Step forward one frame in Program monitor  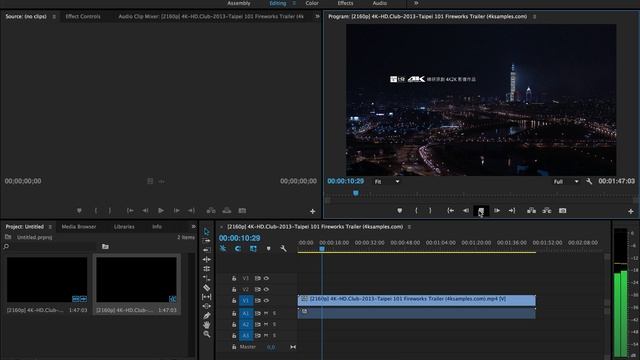point(497,211)
